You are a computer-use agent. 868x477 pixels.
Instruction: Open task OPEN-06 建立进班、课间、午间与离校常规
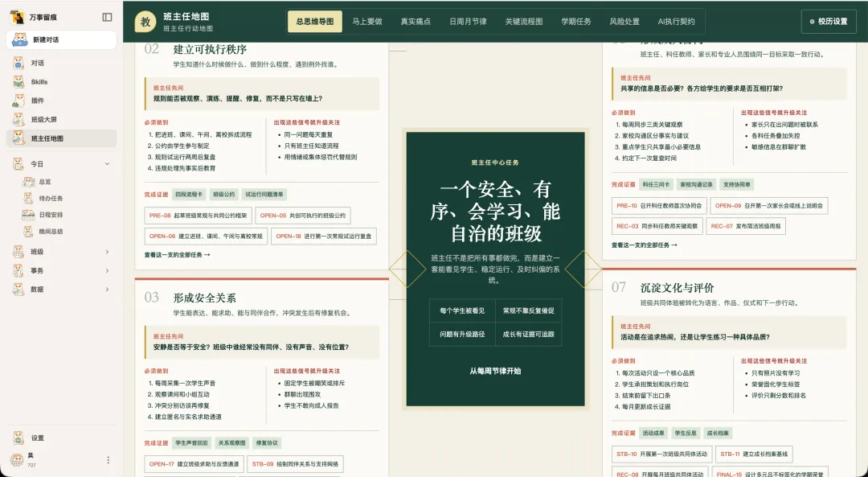[206, 236]
